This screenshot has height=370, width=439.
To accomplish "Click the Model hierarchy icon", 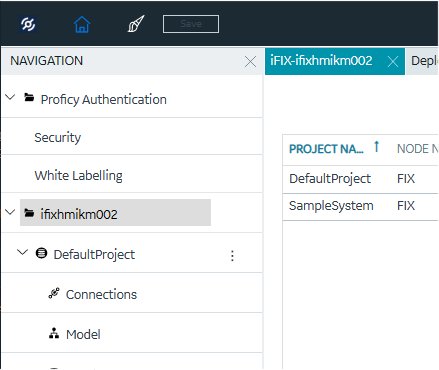I will (x=54, y=333).
